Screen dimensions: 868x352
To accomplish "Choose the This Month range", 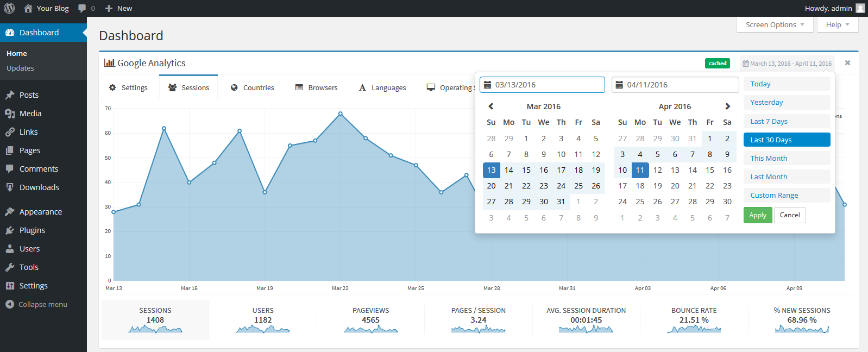I will (x=787, y=158).
